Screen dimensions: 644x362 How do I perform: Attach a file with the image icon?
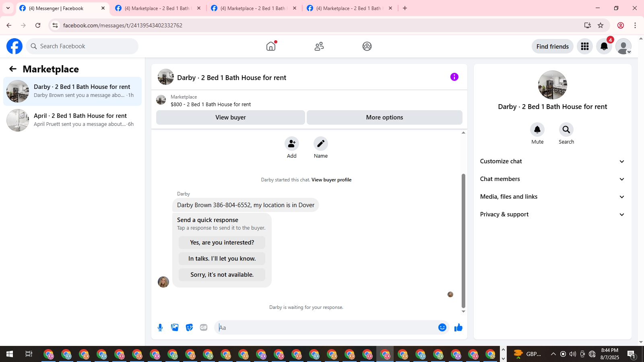[x=175, y=327]
